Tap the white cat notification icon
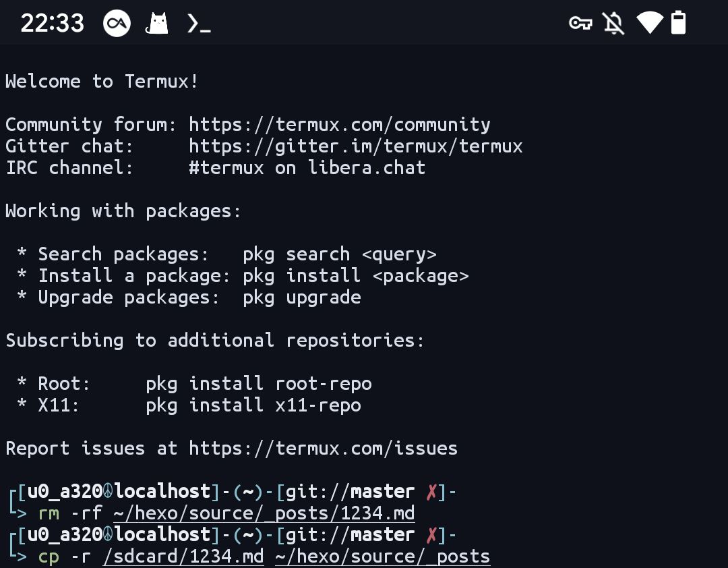 (157, 23)
